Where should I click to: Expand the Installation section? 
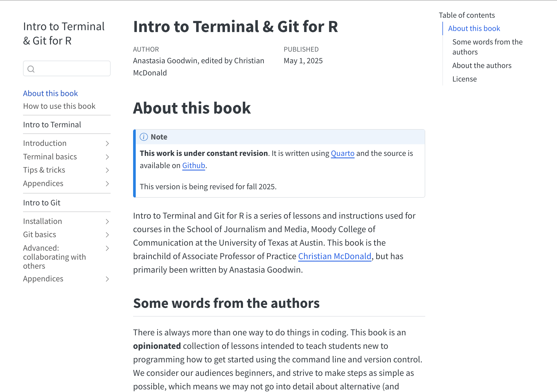(x=107, y=221)
